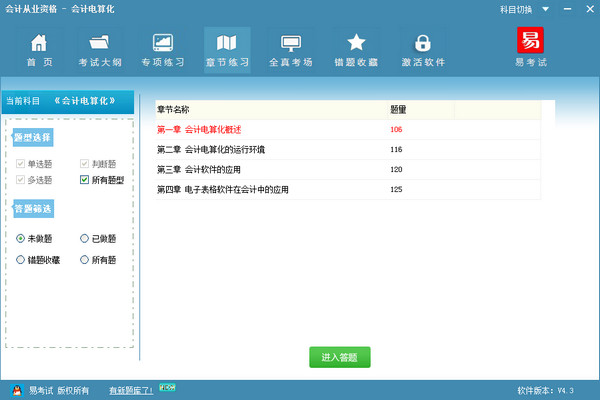Screen dimensions: 600x400
Task: Toggle the 多选题 checkbox
Action: click(20, 180)
